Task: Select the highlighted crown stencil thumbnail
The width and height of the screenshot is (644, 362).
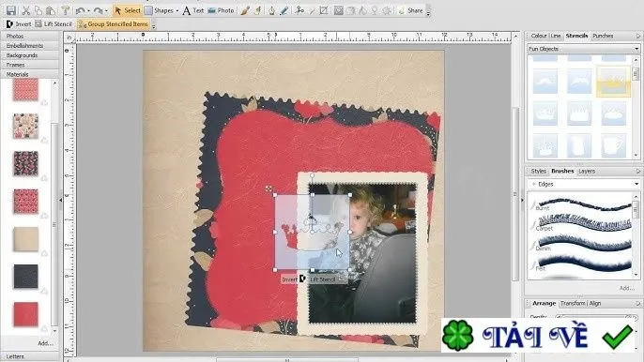Action: tap(614, 82)
